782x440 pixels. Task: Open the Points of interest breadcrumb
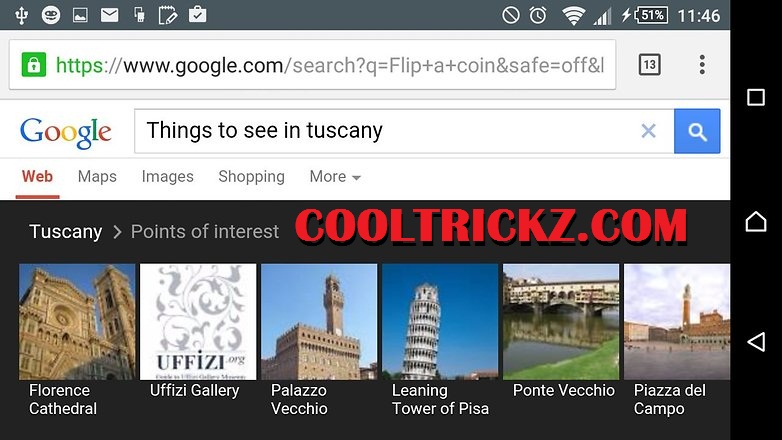tap(204, 231)
